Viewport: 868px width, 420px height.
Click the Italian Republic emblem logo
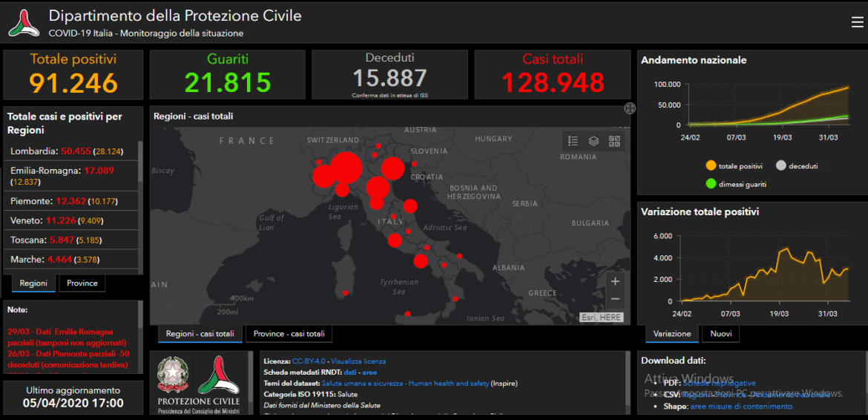(x=171, y=375)
